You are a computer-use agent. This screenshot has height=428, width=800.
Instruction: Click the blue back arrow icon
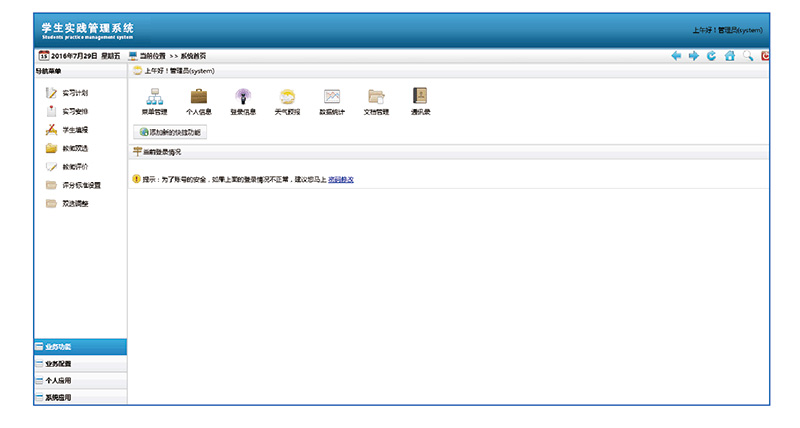tap(676, 56)
